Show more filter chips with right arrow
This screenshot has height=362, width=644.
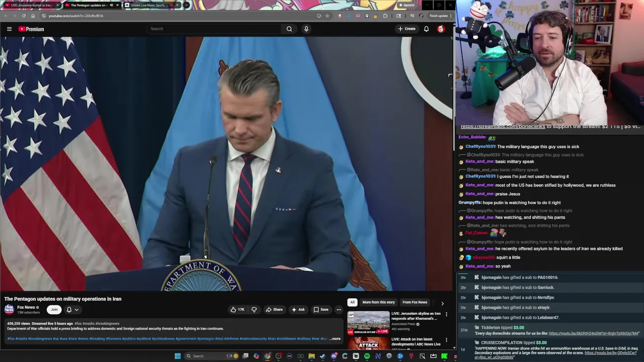442,303
